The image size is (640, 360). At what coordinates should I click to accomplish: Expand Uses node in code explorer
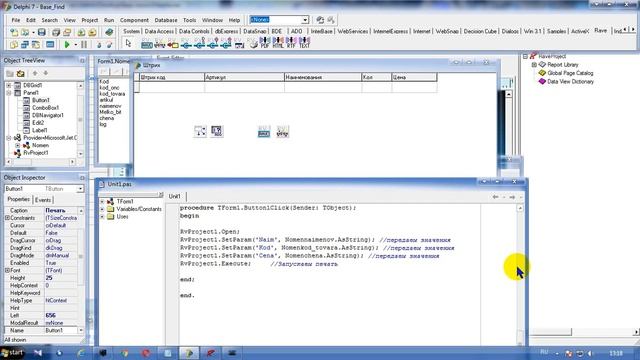[102, 217]
